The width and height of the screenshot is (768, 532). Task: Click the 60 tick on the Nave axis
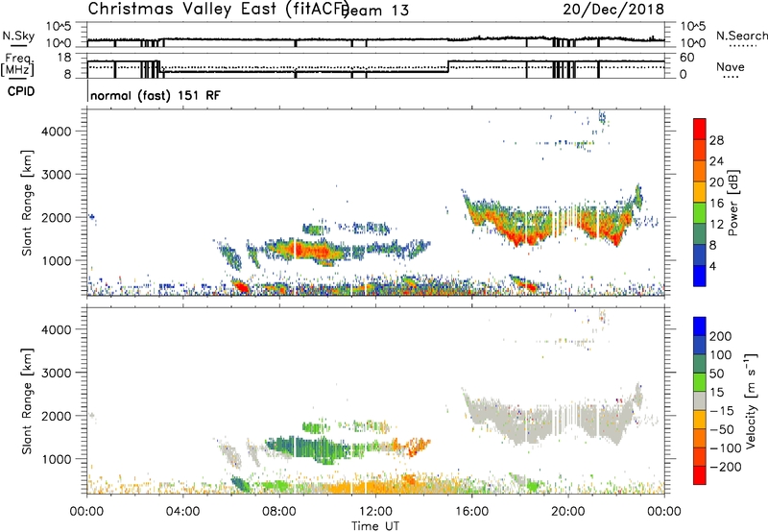(687, 58)
